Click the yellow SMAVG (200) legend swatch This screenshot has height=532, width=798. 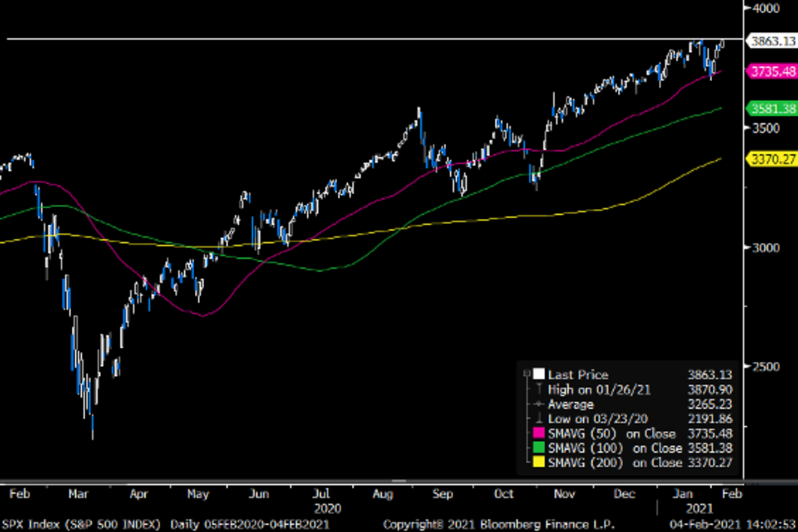pos(539,463)
